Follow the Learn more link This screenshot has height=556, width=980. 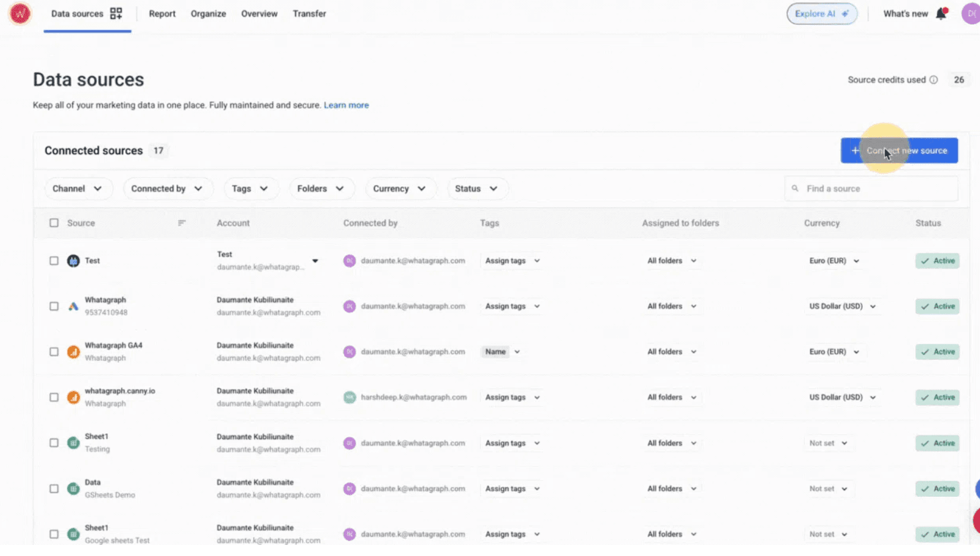[x=346, y=105]
